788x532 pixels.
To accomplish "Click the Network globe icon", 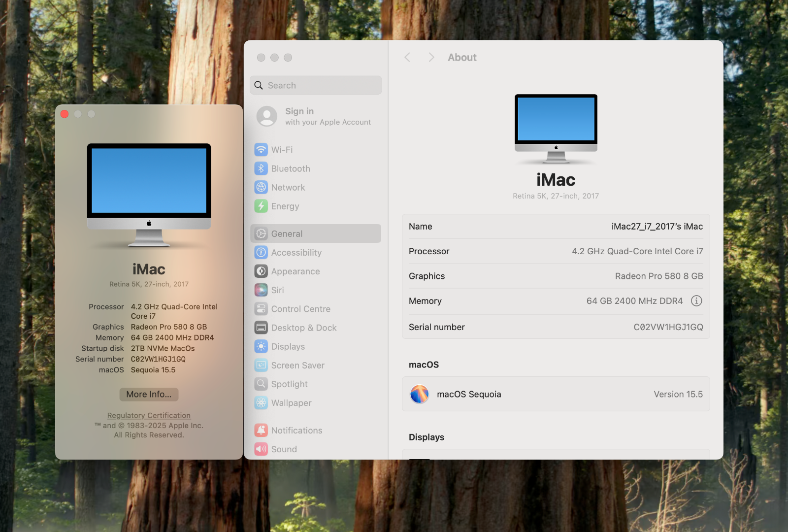I will (x=261, y=187).
